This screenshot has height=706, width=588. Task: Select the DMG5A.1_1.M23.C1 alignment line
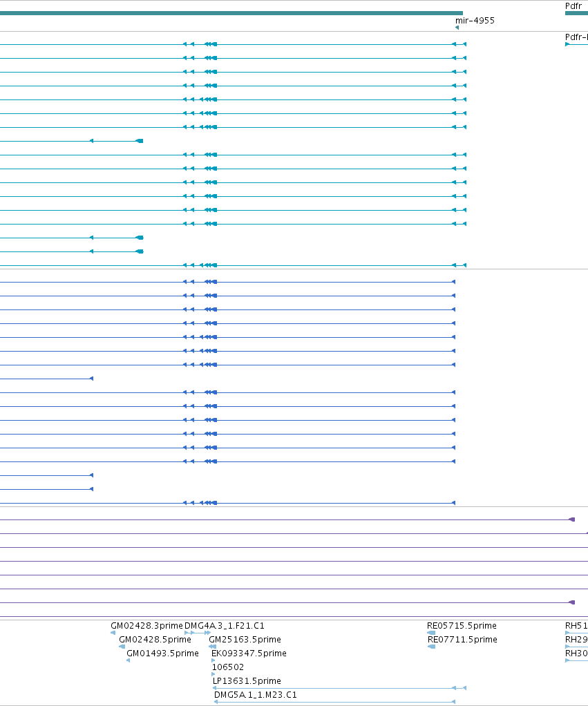pyautogui.click(x=334, y=702)
